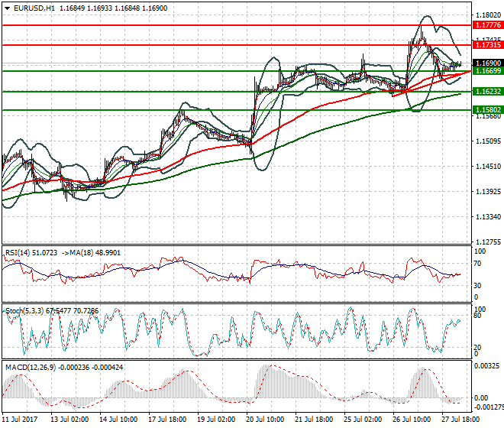504x428 pixels.
Task: Click the 17 Jul 18:00 time label
Action: click(167, 420)
